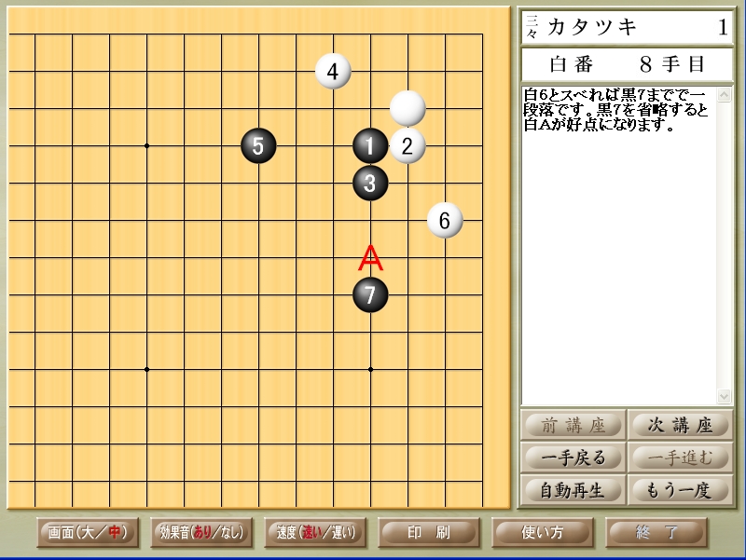
Task: Click black stone numbered 5
Action: point(258,145)
